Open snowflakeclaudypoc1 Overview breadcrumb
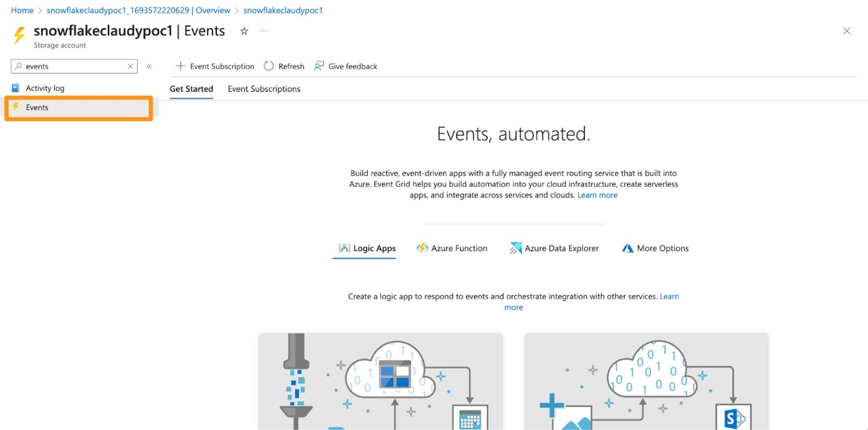Image resolution: width=868 pixels, height=430 pixels. click(x=138, y=10)
